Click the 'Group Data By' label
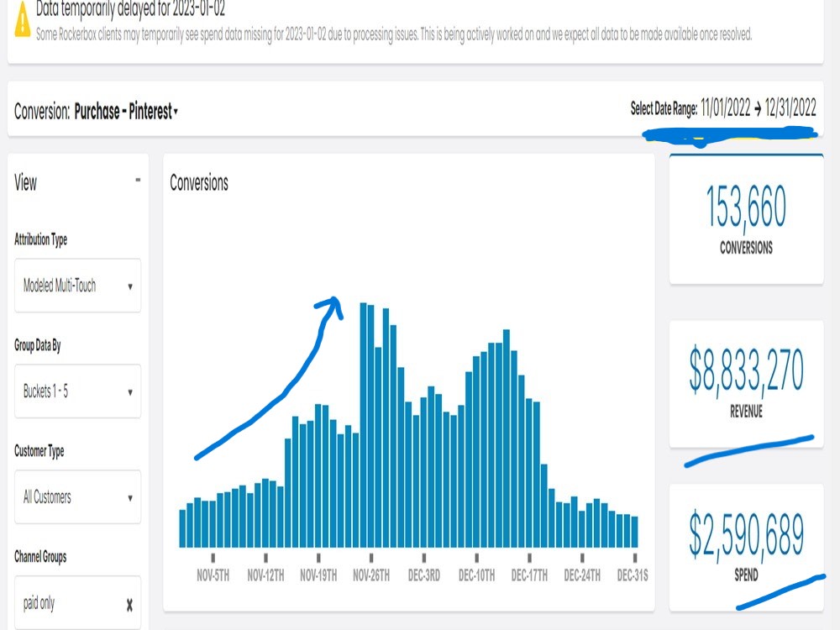Viewport: 840px width, 630px height. coord(38,345)
